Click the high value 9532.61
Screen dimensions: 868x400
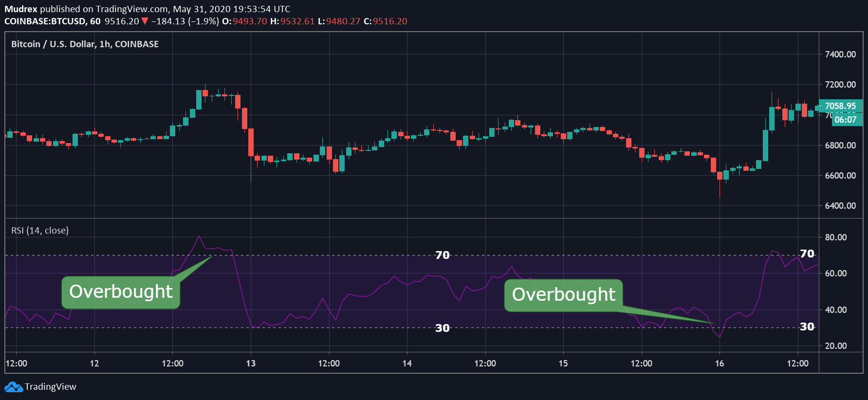pyautogui.click(x=297, y=21)
